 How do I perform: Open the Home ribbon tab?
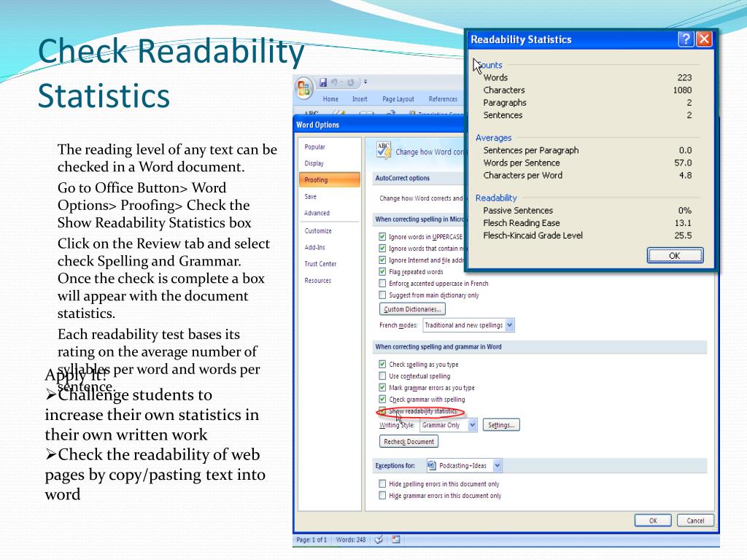330,99
